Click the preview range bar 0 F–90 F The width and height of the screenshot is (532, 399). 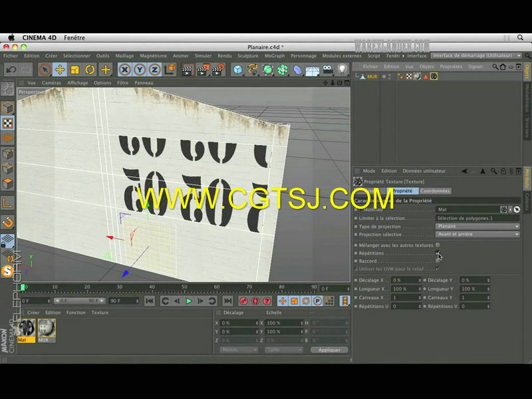tap(79, 301)
